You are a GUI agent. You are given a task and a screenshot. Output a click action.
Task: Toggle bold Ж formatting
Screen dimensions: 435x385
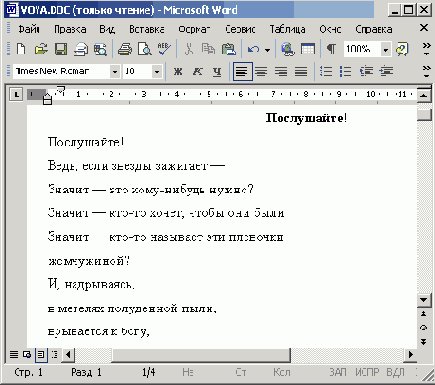tap(178, 71)
